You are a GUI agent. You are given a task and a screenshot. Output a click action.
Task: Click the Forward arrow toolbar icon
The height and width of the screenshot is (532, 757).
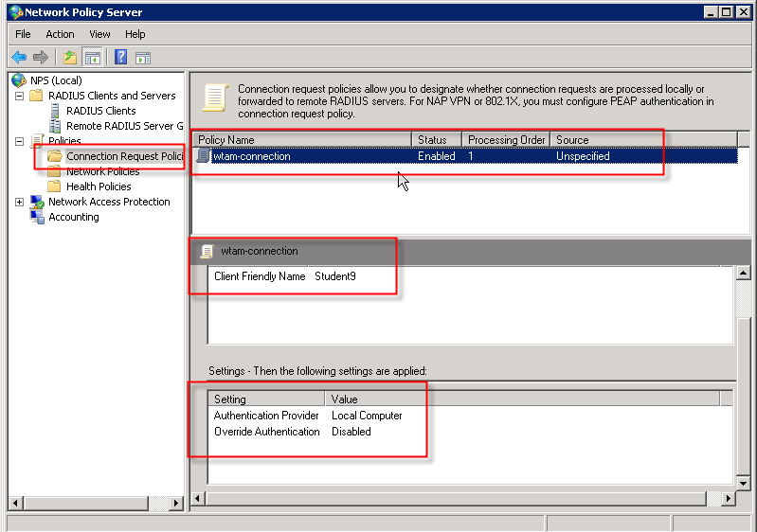coord(40,58)
